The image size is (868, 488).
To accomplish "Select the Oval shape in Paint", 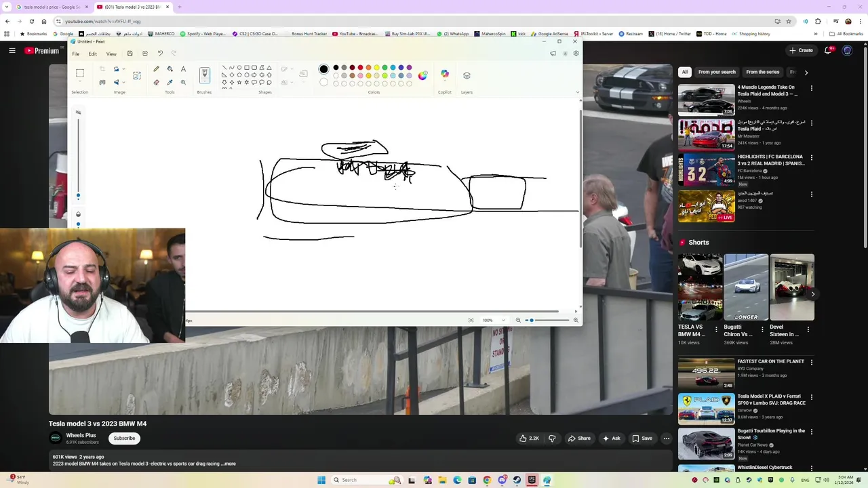I will tap(239, 68).
